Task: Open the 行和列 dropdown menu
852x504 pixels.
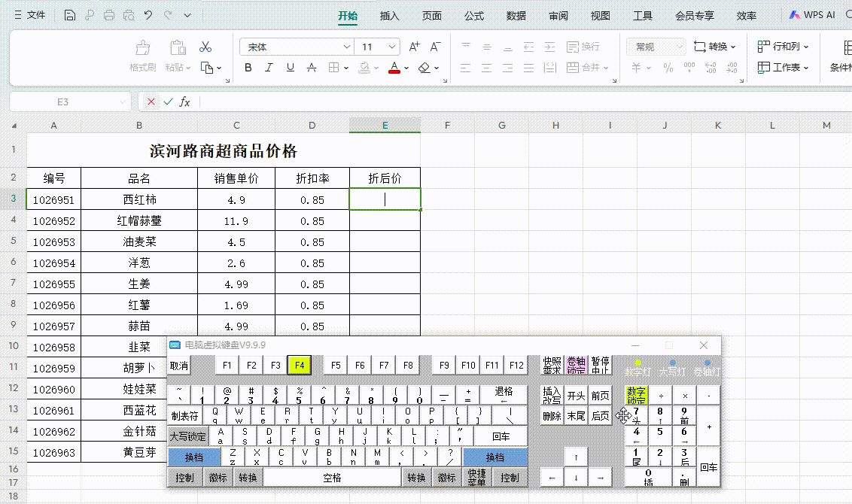Action: coord(783,47)
